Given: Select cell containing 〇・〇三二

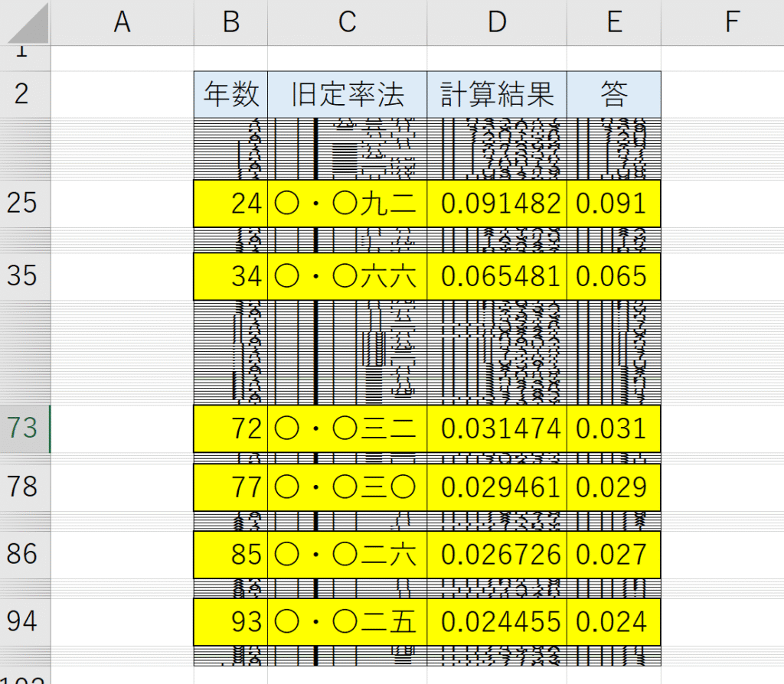Looking at the screenshot, I should click(347, 428).
